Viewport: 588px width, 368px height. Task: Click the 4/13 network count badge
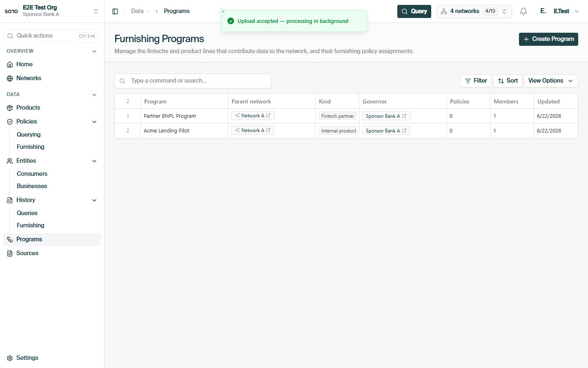point(490,11)
